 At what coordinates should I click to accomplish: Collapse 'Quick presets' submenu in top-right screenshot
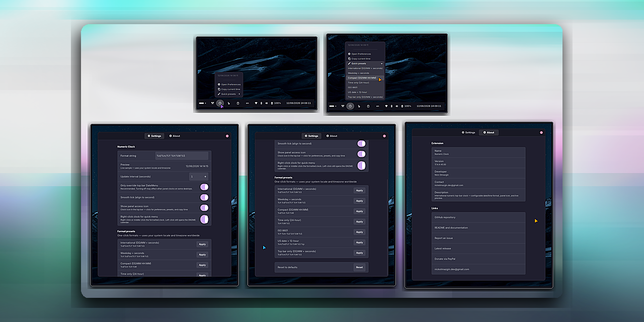pos(366,63)
